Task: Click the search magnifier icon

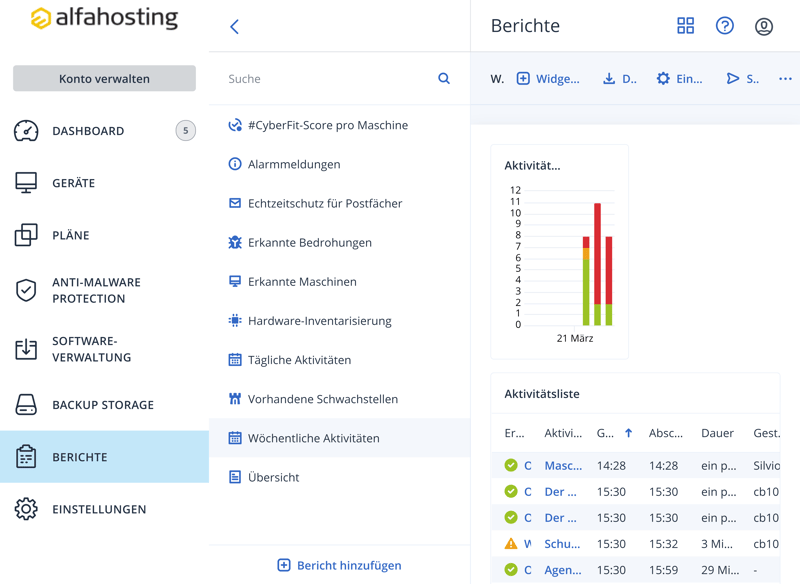Action: click(x=444, y=79)
